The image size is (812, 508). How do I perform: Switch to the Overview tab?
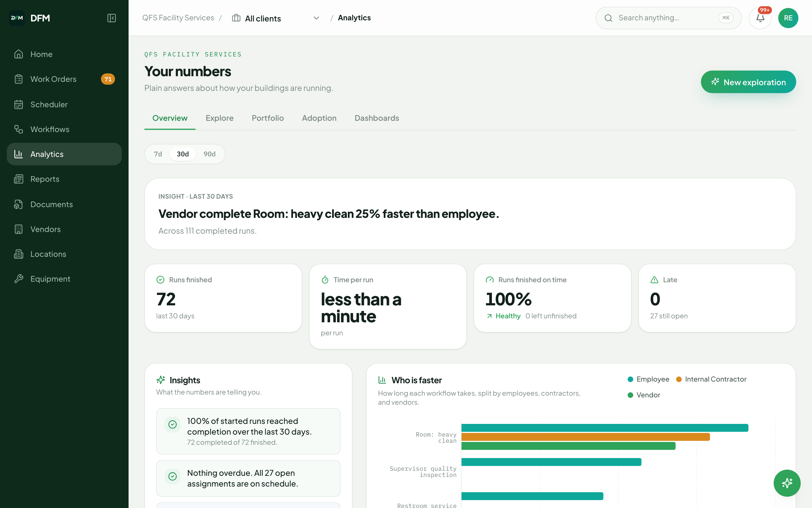(x=170, y=118)
